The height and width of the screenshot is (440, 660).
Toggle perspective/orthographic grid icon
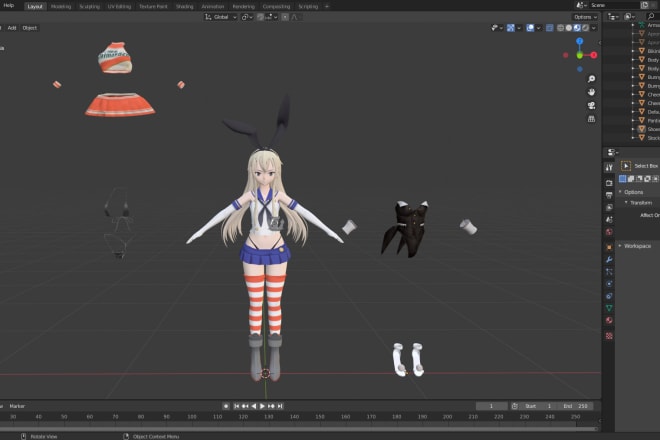click(591, 119)
